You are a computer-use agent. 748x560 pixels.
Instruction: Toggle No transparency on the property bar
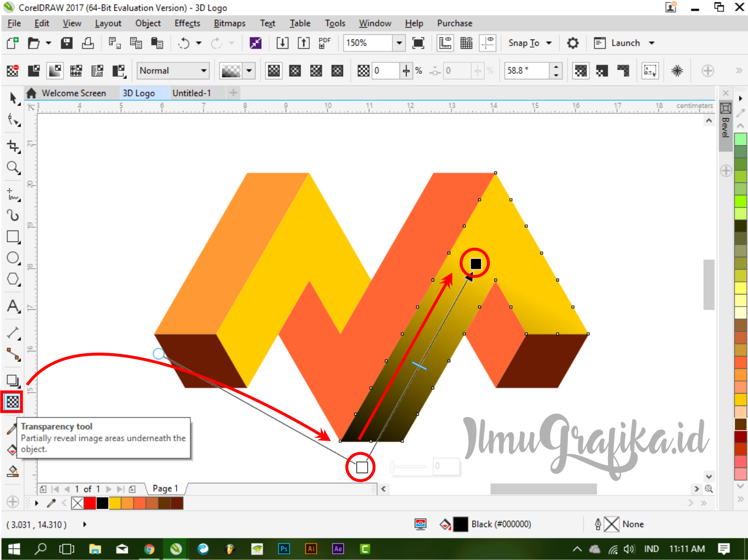coord(12,70)
